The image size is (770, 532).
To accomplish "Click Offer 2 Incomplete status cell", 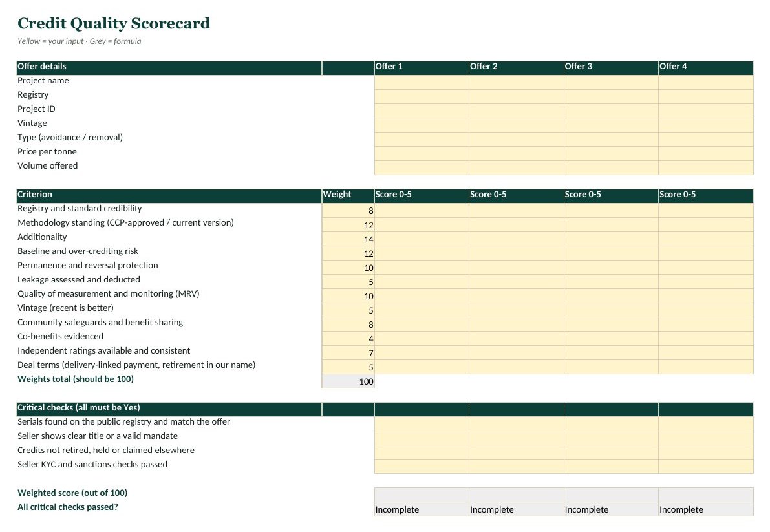I will pos(516,509).
